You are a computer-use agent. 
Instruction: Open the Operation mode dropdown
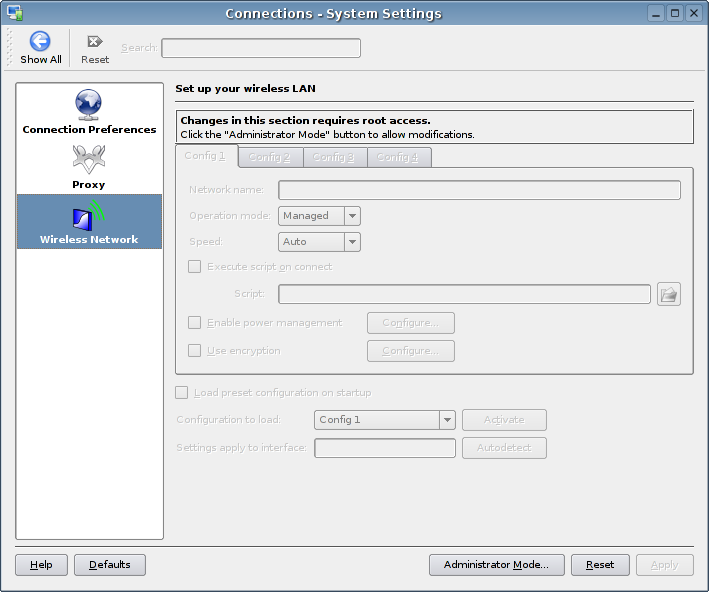(x=351, y=216)
